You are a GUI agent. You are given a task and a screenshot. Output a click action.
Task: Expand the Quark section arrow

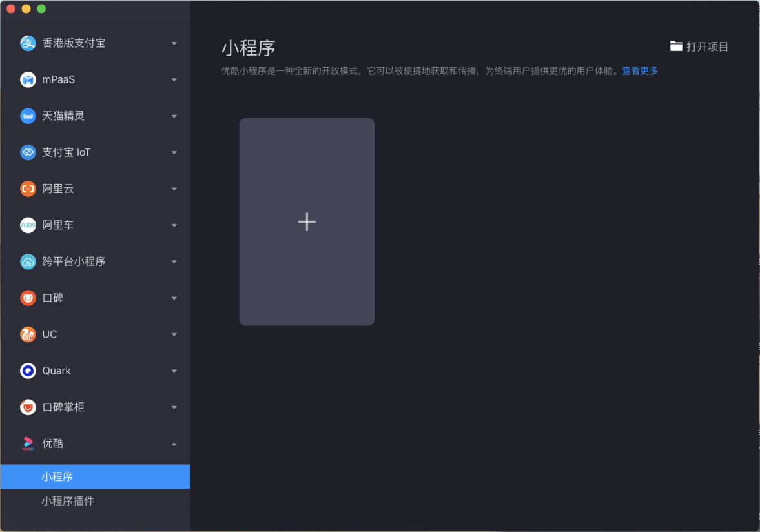[174, 371]
